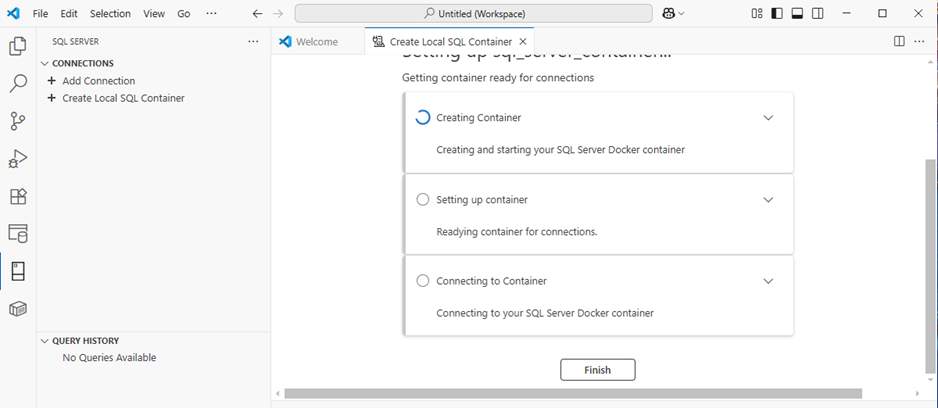Open the File menu
938x408 pixels.
click(x=40, y=14)
